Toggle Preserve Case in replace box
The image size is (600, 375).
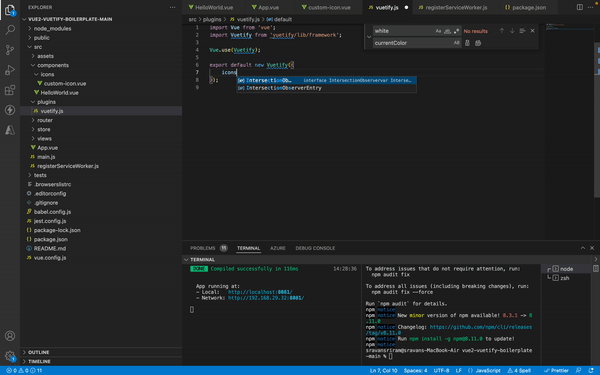click(456, 43)
